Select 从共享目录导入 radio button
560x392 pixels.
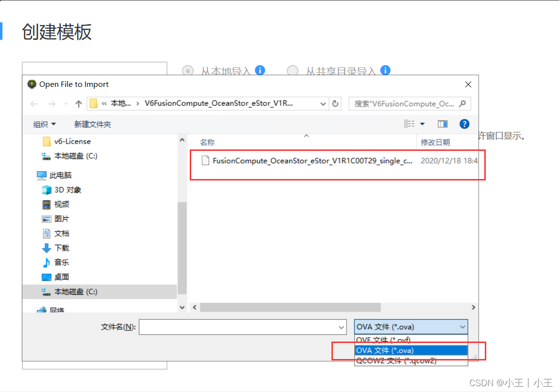[293, 70]
